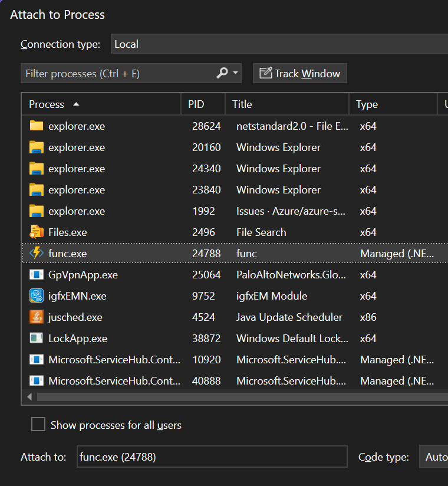448x486 pixels.
Task: Click the GpVpnApp.exe process icon
Action: coord(37,275)
